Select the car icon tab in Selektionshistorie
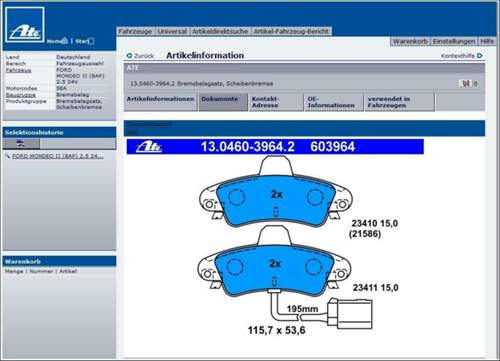This screenshot has height=361, width=500. point(21,144)
